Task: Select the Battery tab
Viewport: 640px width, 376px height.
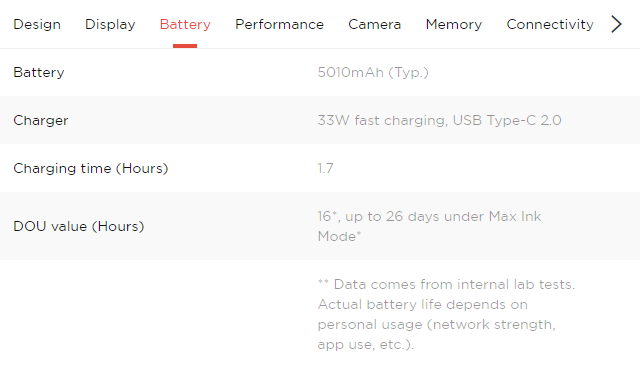Action: [x=185, y=24]
